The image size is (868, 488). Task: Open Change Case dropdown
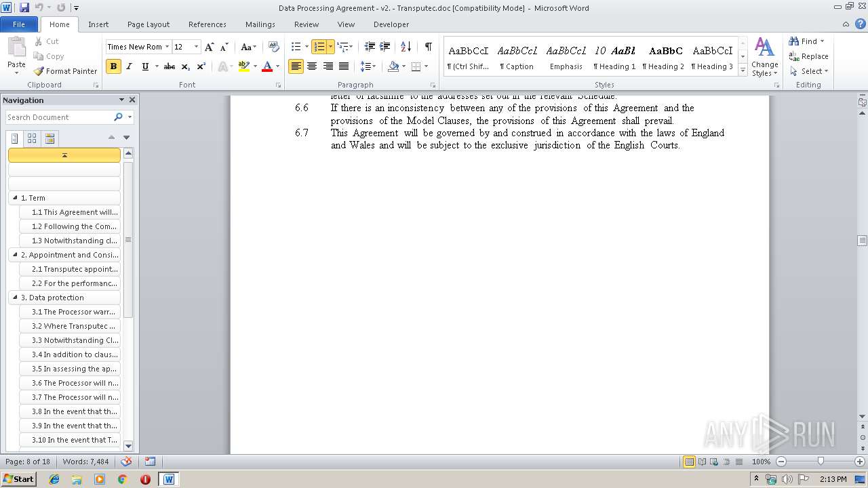tap(248, 47)
